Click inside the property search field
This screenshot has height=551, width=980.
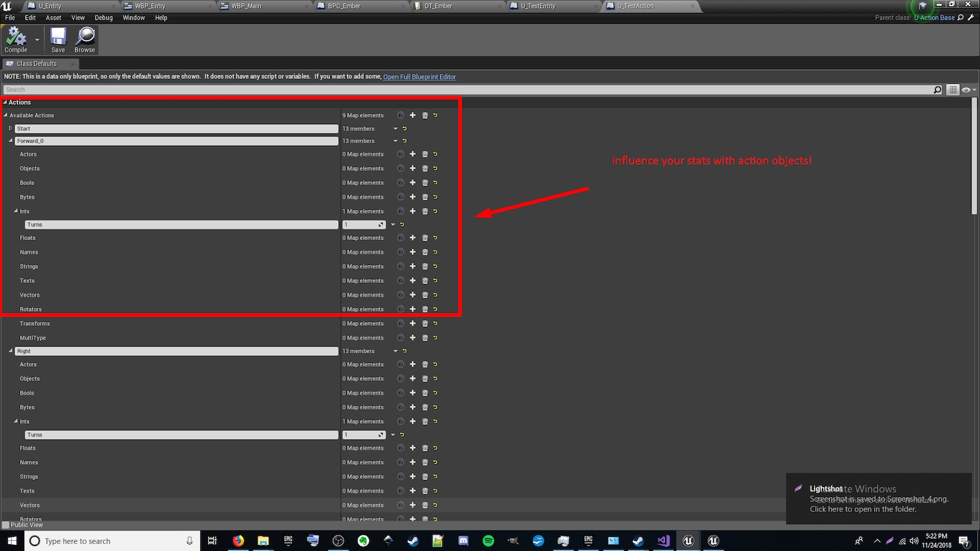[245, 89]
